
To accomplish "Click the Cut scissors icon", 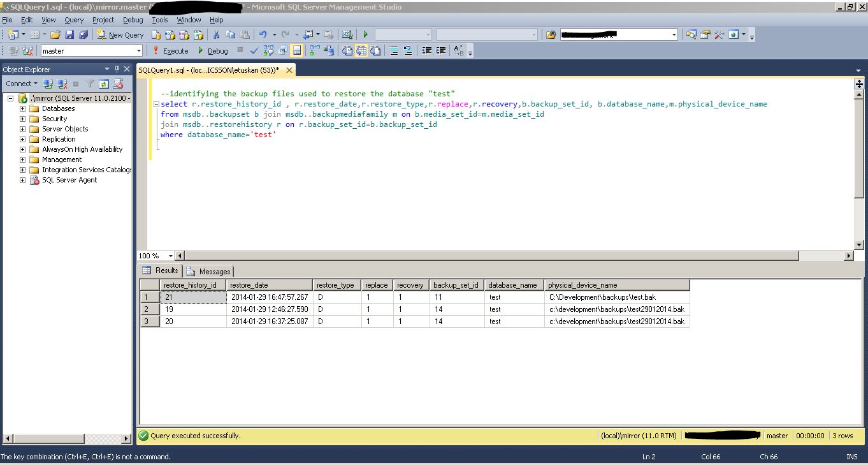I will (x=216, y=35).
